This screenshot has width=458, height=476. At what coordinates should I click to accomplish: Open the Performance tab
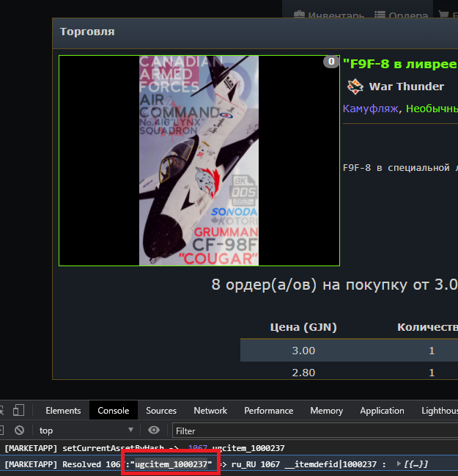(x=269, y=411)
